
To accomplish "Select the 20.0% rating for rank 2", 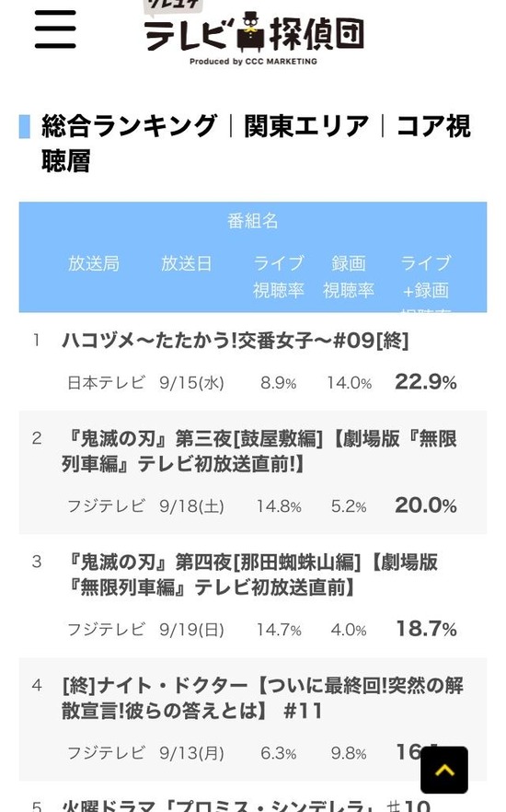I will [426, 505].
